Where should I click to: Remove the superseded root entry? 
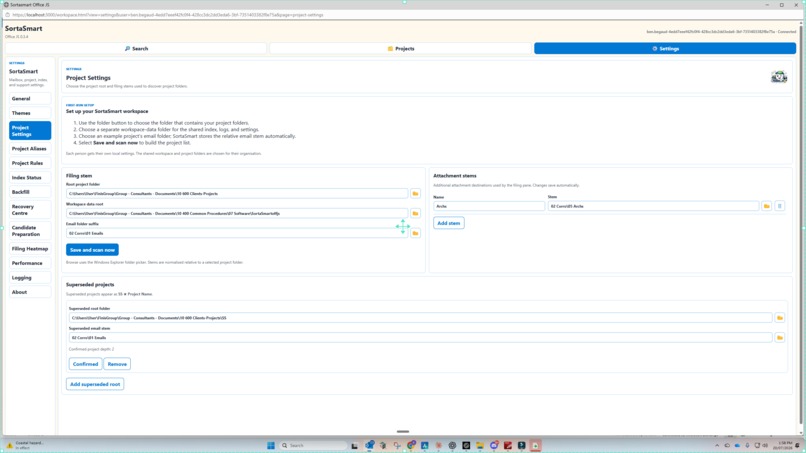click(117, 364)
